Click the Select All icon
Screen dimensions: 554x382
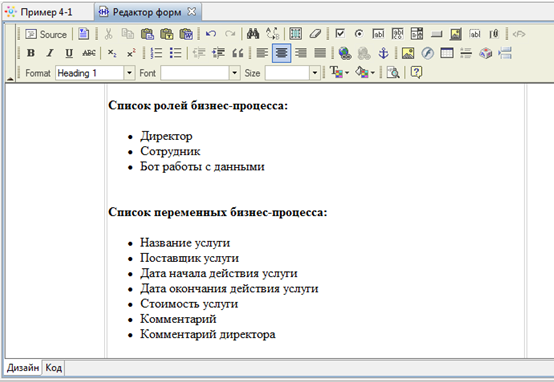(x=295, y=34)
